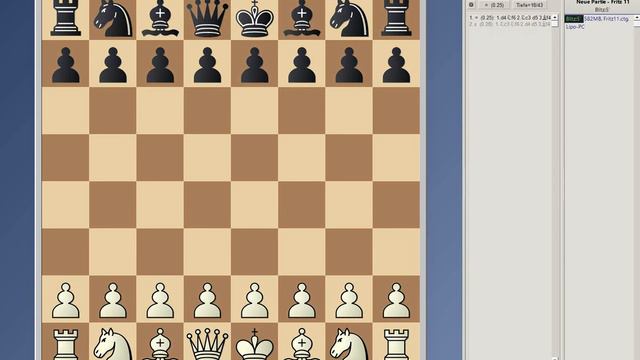The image size is (640, 360).
Task: Select the black king on e8
Action: (x=255, y=18)
